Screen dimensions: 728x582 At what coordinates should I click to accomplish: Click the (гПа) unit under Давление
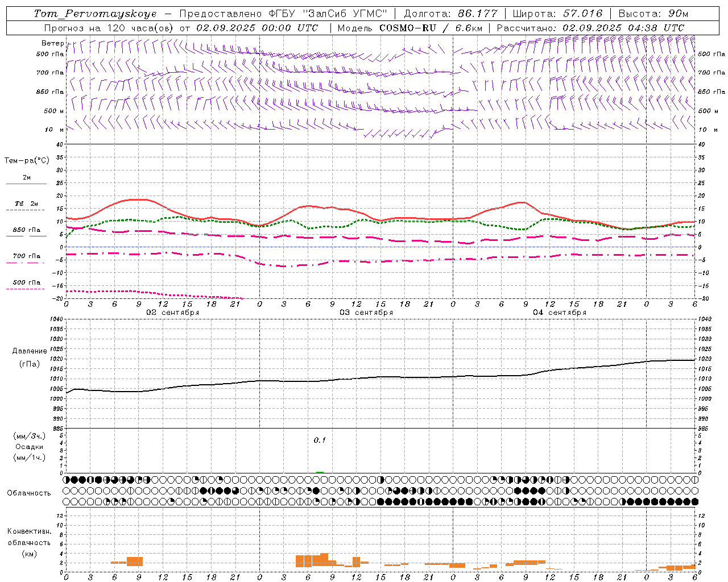30,364
